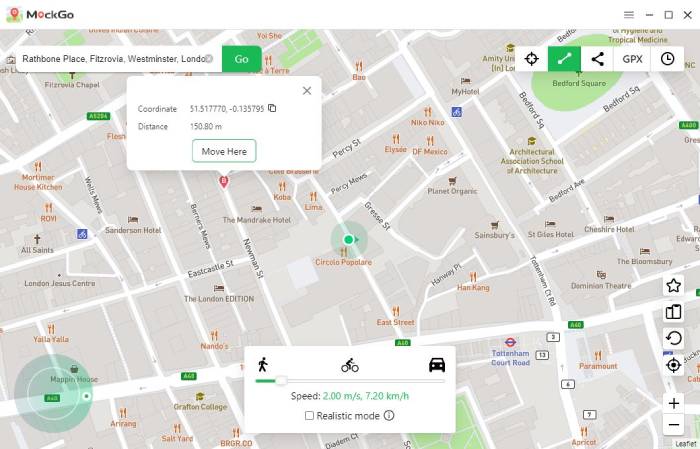700x449 pixels.
Task: Click the reset location refresh icon
Action: coord(673,338)
